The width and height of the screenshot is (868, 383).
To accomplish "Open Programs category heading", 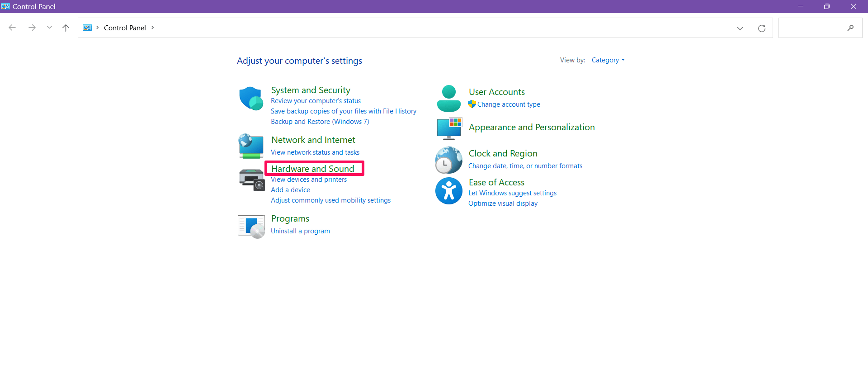I will pos(290,218).
